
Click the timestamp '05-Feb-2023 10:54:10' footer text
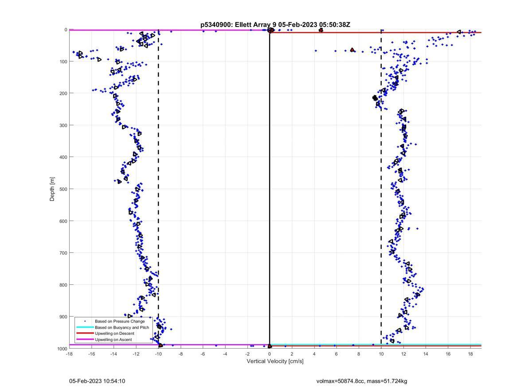point(97,381)
